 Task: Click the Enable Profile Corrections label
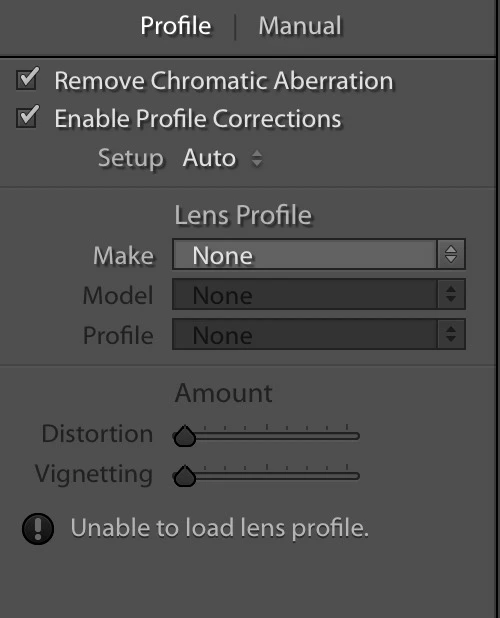click(198, 119)
